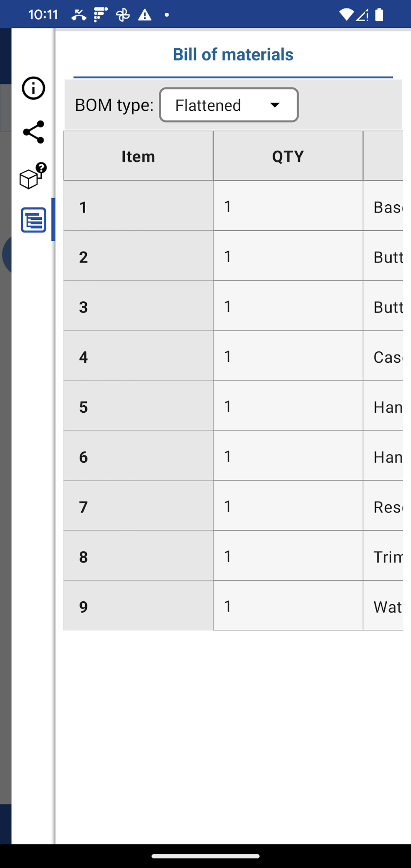This screenshot has height=868, width=411.
Task: Tap the battery icon in status bar
Action: 379,15
